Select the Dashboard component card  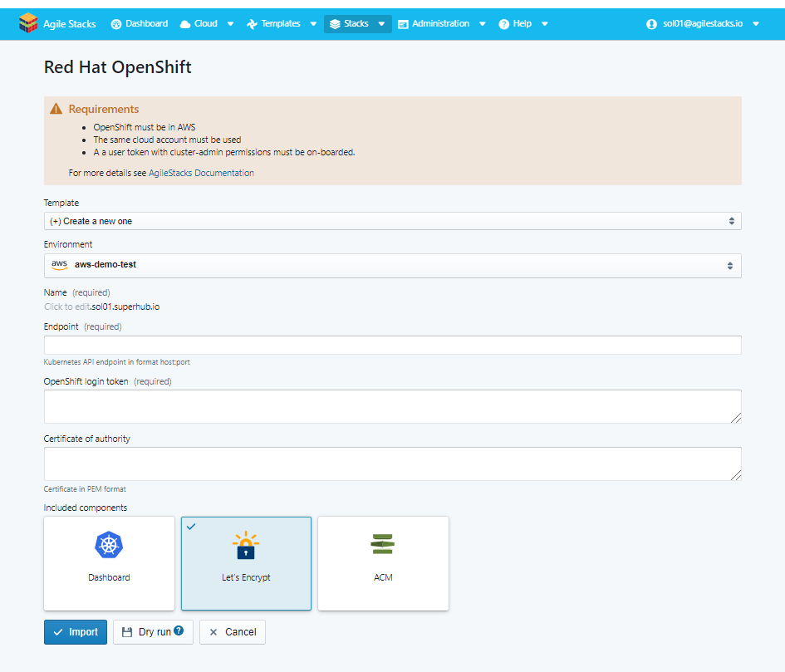109,563
